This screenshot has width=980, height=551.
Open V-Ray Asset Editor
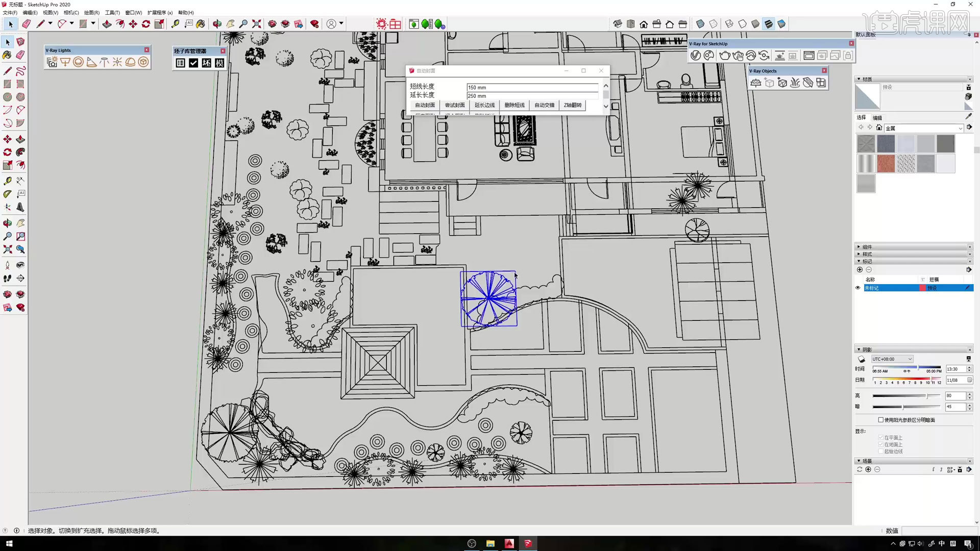click(x=695, y=56)
